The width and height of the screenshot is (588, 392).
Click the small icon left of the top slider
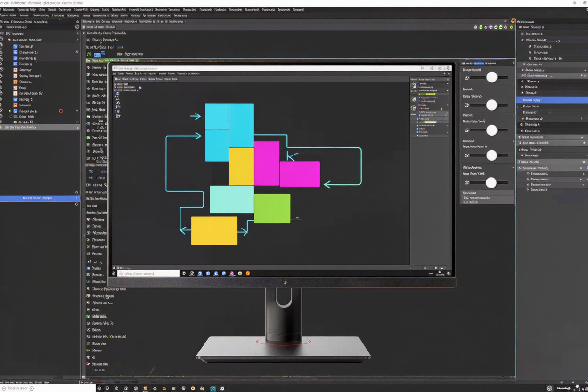point(466,78)
